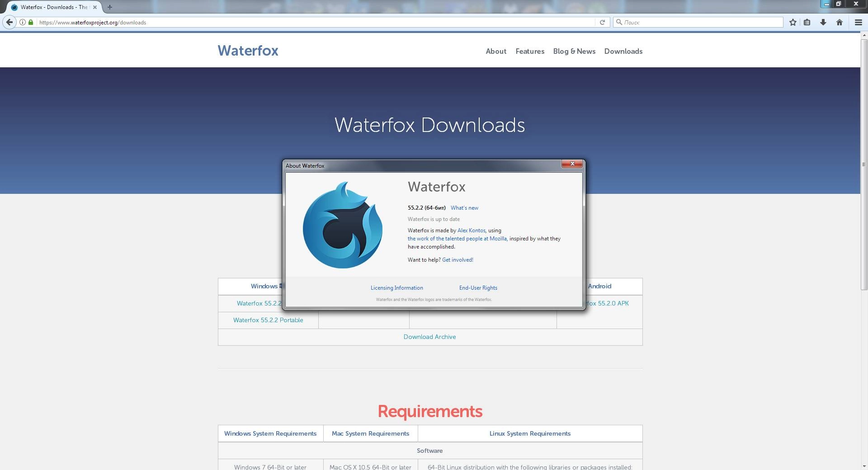This screenshot has height=470, width=868.
Task: Click the Windows System Requirements header
Action: pos(270,433)
